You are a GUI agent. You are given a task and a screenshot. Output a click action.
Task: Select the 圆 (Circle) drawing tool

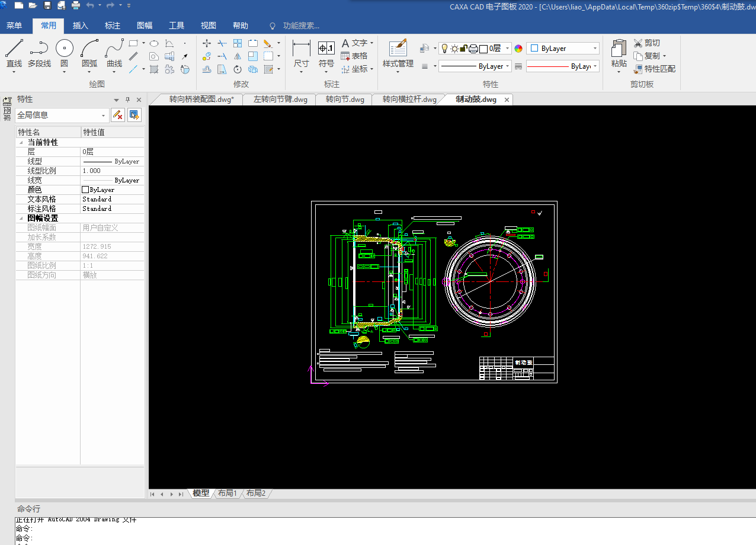click(64, 50)
